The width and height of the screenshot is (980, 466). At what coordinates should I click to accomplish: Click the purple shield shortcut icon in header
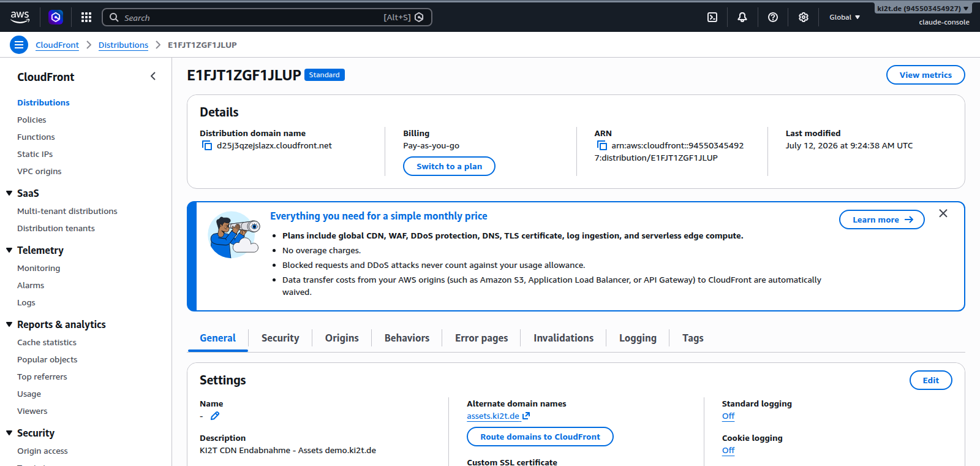click(56, 17)
